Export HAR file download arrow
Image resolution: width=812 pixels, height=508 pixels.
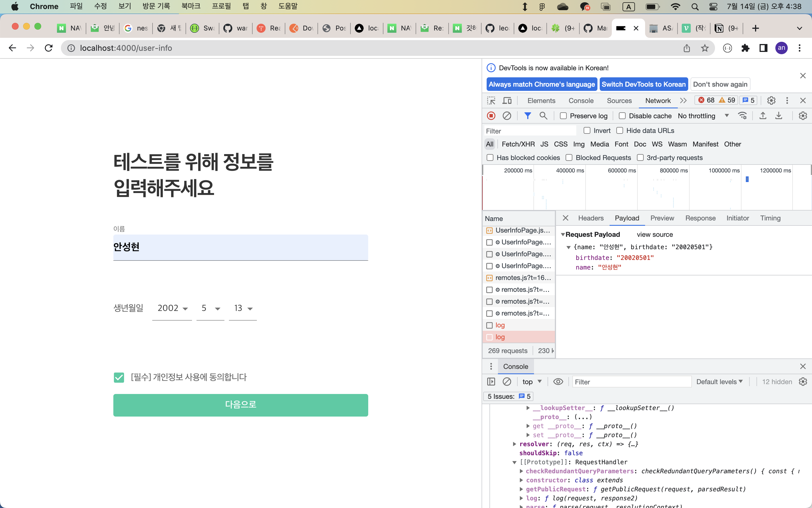(778, 116)
